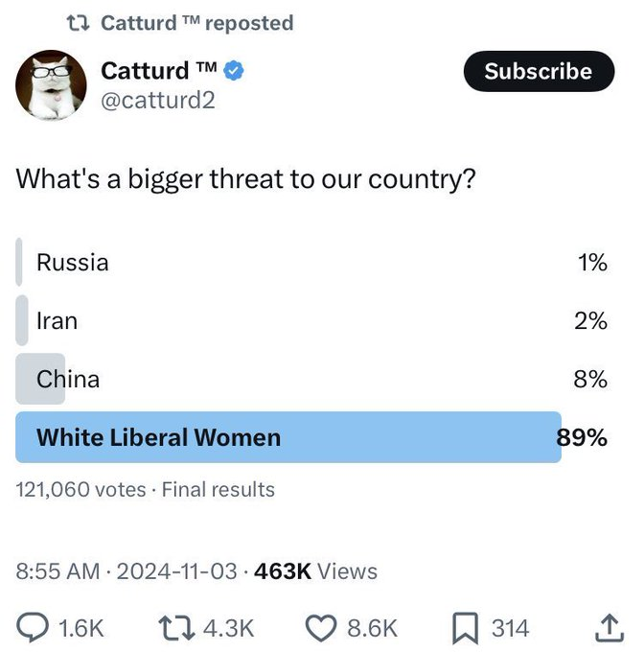The image size is (644, 652).
Task: Click the poll question text
Action: [x=246, y=179]
